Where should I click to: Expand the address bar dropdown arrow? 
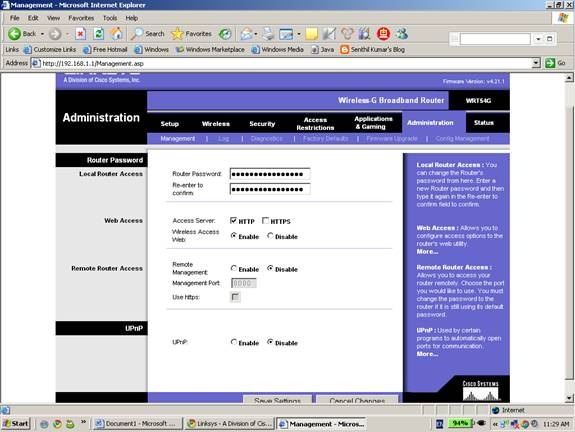[x=536, y=63]
